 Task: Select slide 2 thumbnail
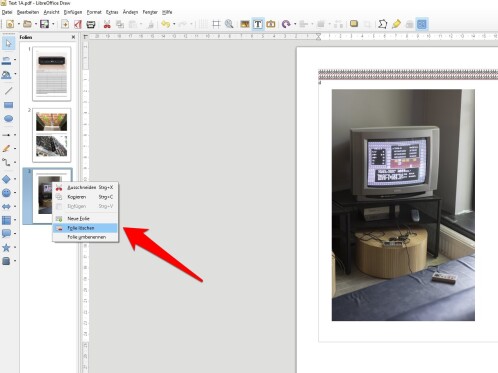(x=52, y=135)
